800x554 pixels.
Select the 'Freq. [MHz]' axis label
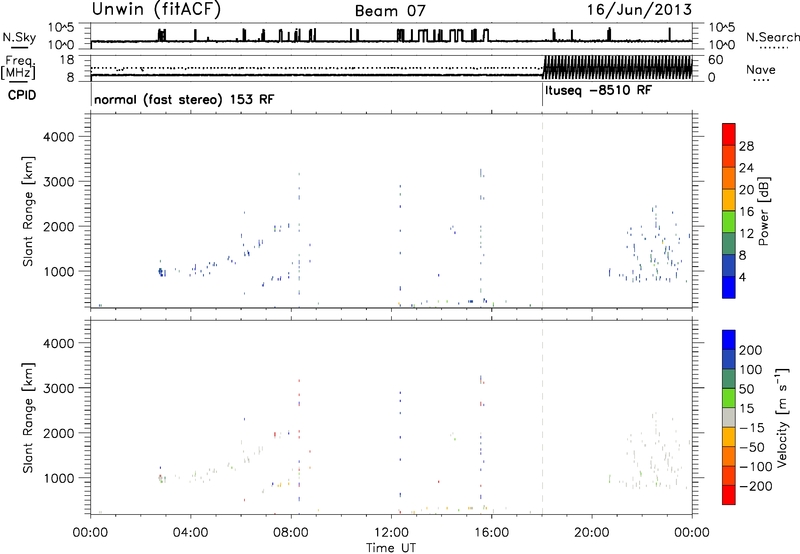click(18, 67)
